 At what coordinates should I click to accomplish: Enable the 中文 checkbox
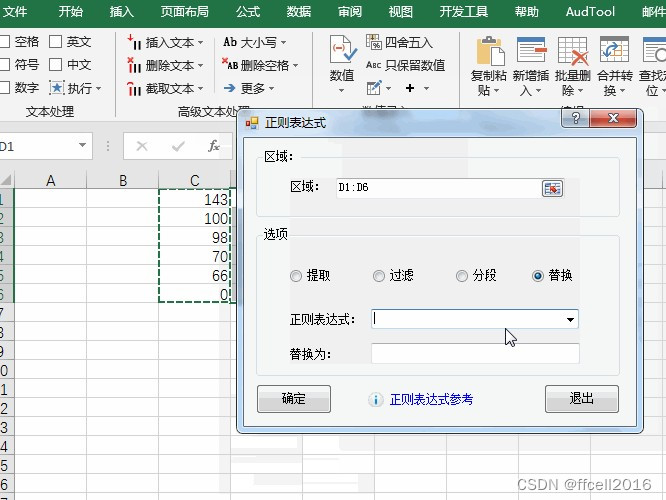click(55, 65)
